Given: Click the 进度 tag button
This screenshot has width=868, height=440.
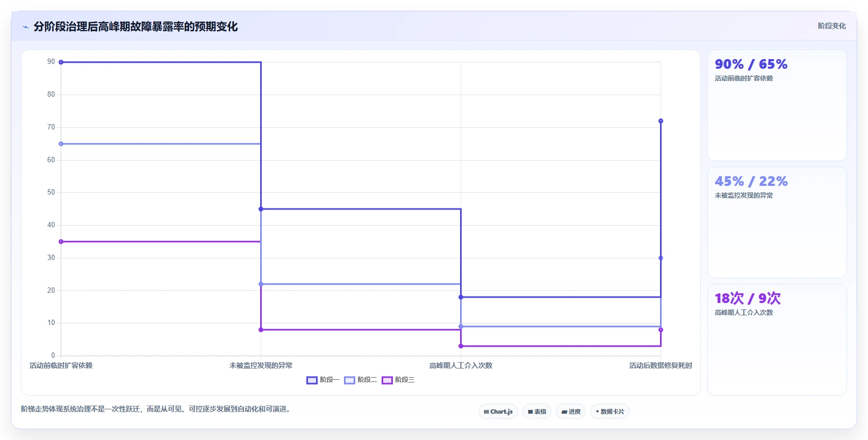Looking at the screenshot, I should tap(571, 412).
